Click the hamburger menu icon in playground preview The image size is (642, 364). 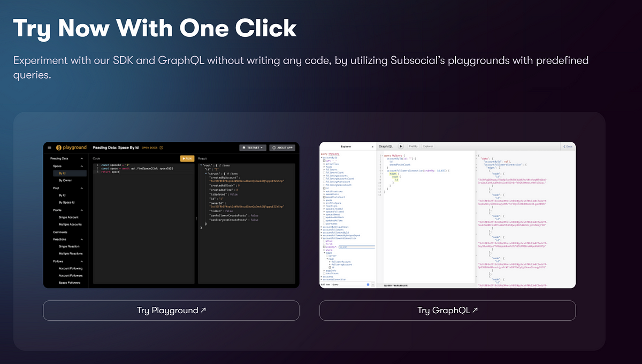click(x=49, y=148)
